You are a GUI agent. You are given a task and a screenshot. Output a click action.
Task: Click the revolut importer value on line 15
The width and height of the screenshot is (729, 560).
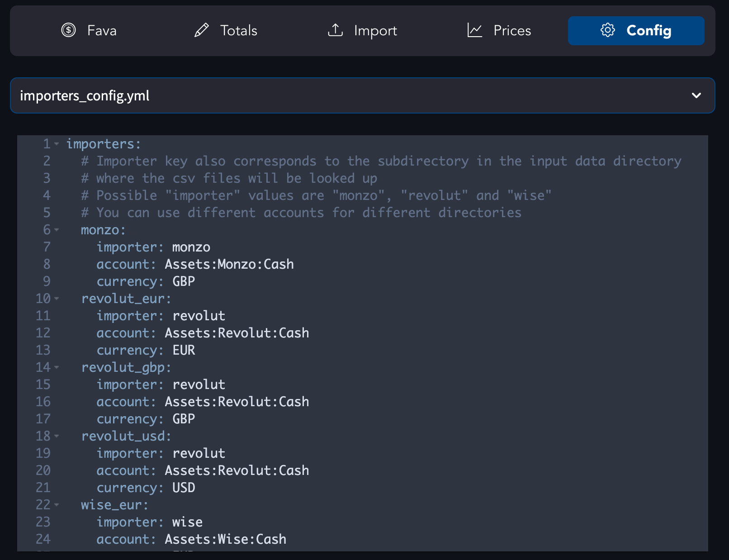click(199, 384)
